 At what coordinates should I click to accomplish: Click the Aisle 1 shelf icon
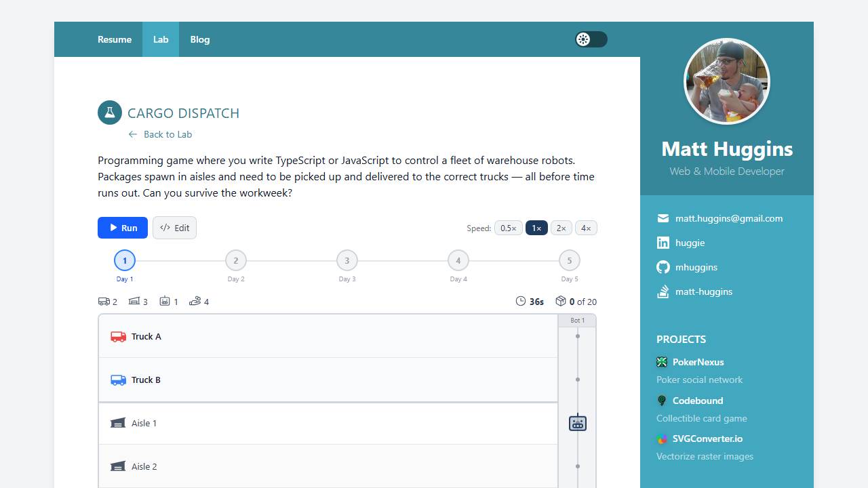click(x=118, y=423)
